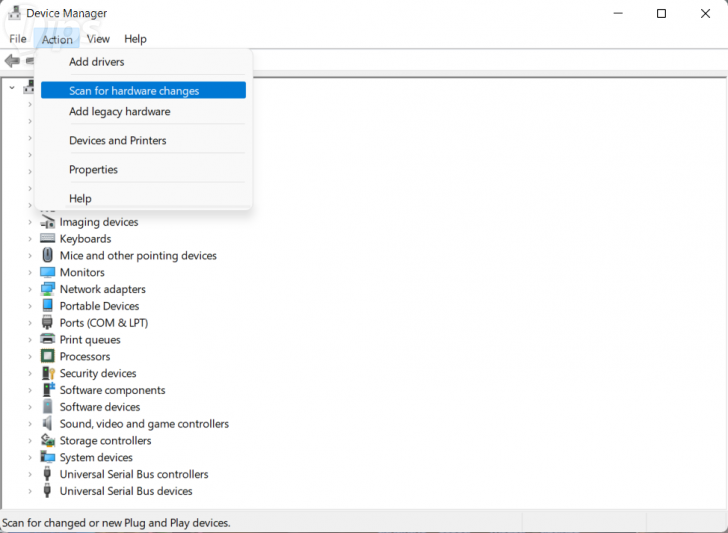Close the Action menu via its header
This screenshot has width=728, height=533.
(x=57, y=39)
